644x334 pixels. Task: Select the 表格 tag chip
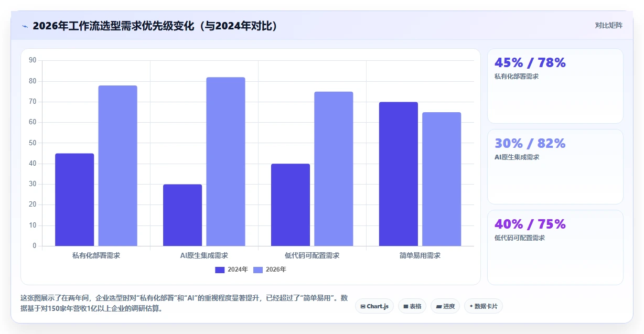pos(412,306)
